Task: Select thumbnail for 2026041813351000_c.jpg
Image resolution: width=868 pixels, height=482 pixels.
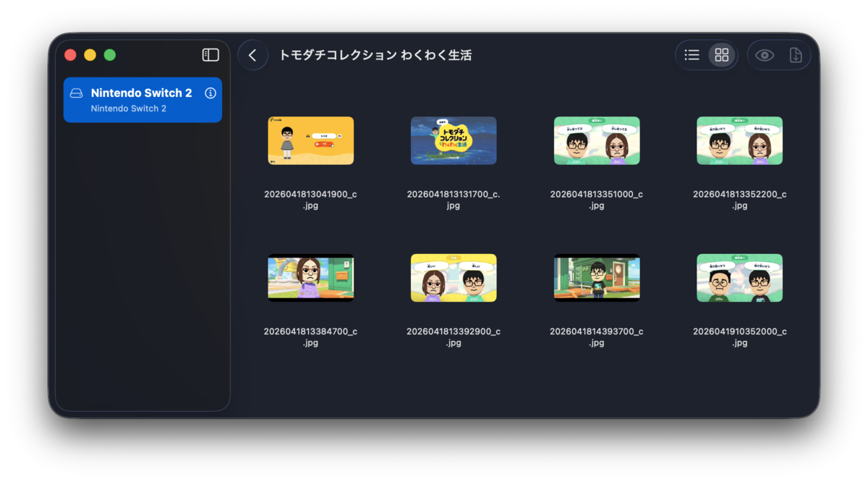Action: pos(597,140)
